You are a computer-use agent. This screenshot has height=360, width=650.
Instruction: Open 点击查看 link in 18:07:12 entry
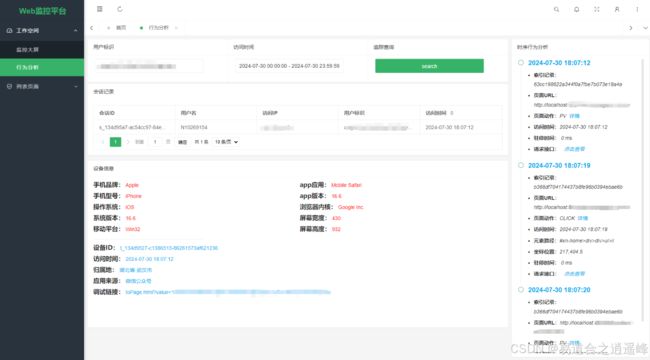[x=574, y=149]
